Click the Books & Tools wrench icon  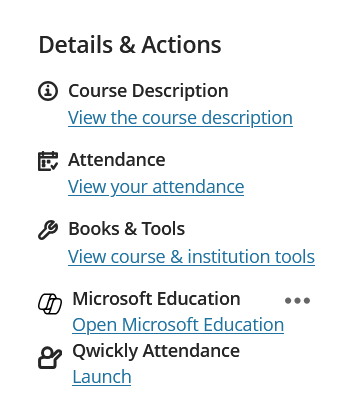tap(48, 230)
